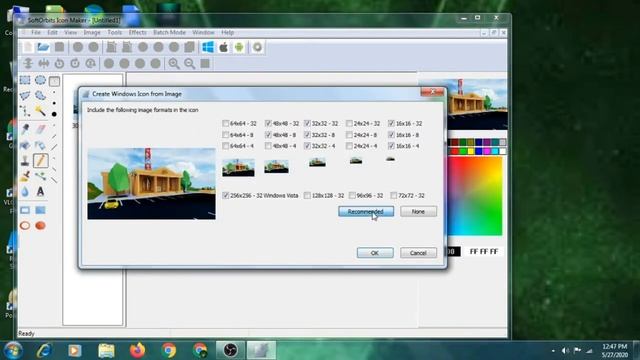The width and height of the screenshot is (640, 360).
Task: Open the Help menu
Action: (x=228, y=32)
